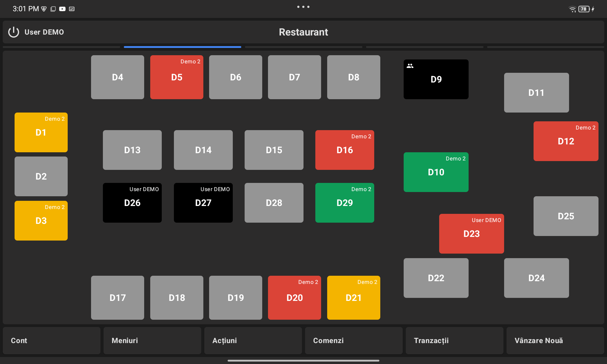
Task: Open the Comenzi button
Action: point(354,340)
